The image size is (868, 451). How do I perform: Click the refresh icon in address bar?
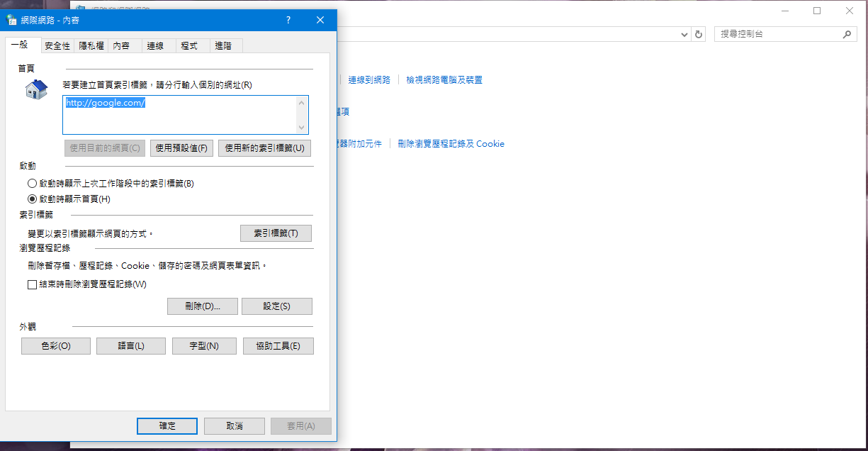pos(699,34)
